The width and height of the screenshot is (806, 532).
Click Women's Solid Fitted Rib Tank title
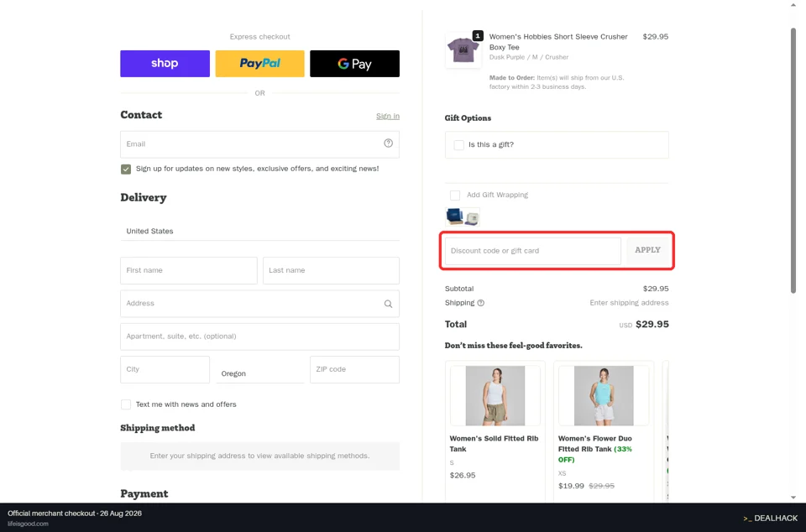(x=494, y=444)
